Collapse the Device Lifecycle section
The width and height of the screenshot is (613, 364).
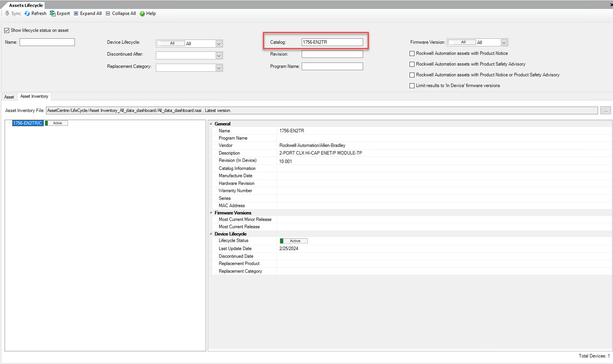point(211,234)
